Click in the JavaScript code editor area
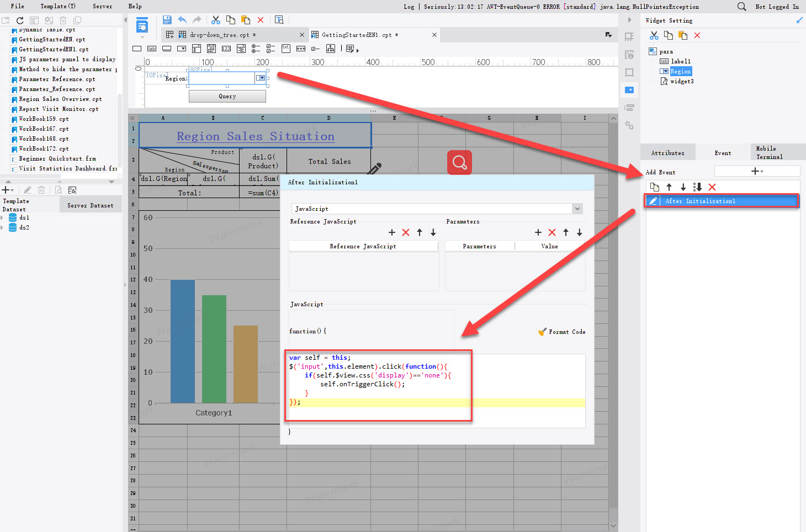The height and width of the screenshot is (532, 806). point(436,391)
